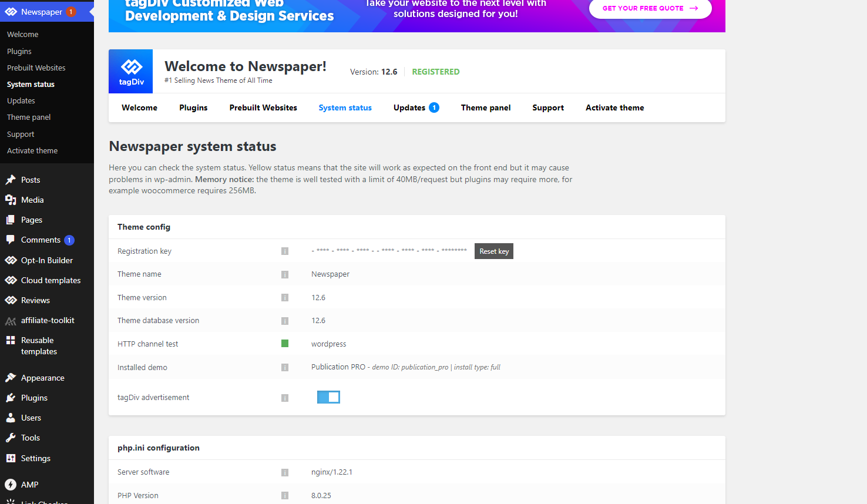Click info icon for Server software
This screenshot has height=504, width=867.
click(285, 472)
